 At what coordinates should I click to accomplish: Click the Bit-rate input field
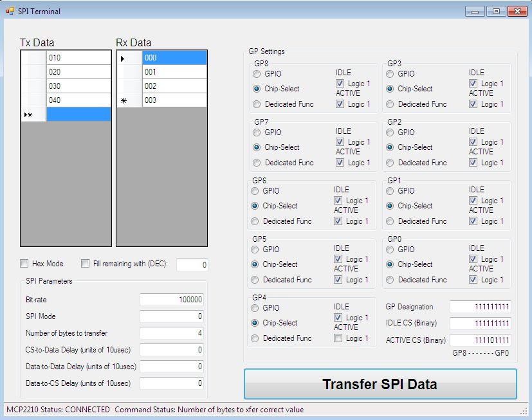(x=172, y=300)
